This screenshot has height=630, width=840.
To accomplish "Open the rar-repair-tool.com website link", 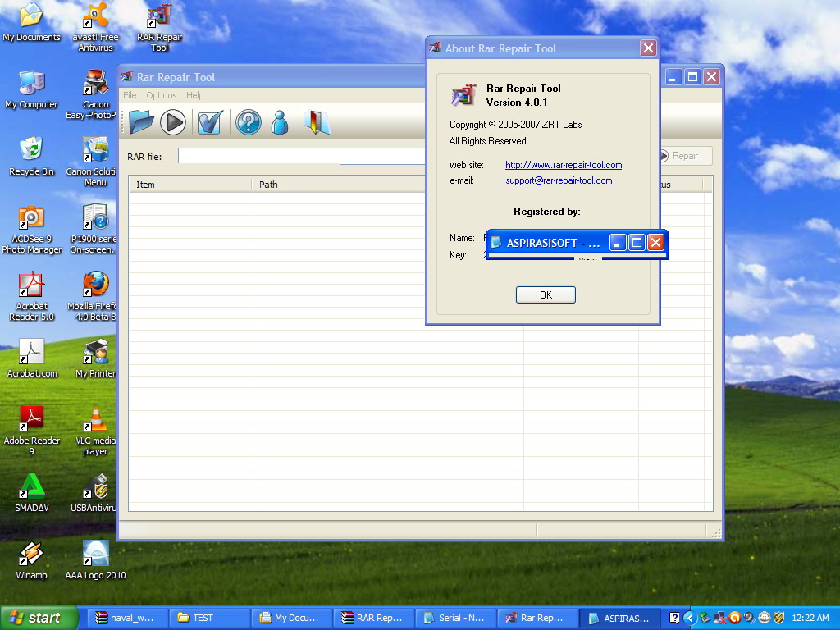I will pos(564,165).
